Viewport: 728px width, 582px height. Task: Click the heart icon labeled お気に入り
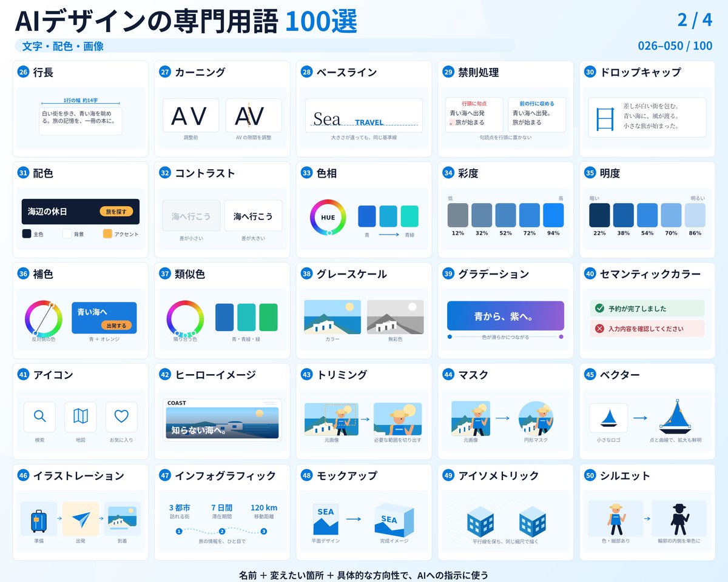coord(121,417)
